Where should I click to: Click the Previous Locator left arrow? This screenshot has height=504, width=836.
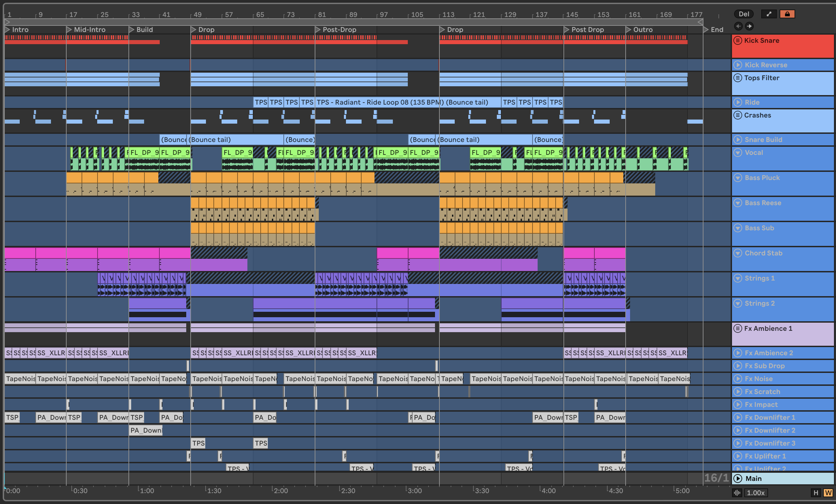[738, 26]
